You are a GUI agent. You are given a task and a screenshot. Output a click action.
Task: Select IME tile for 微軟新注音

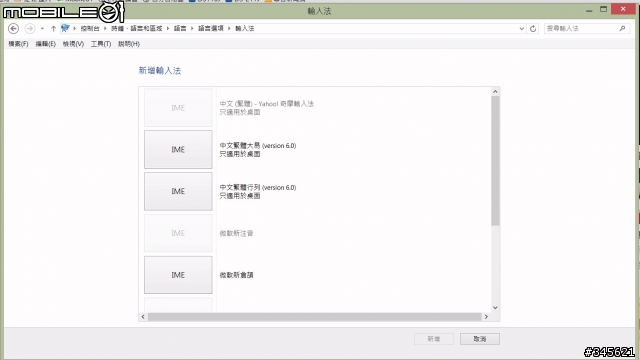click(x=178, y=233)
